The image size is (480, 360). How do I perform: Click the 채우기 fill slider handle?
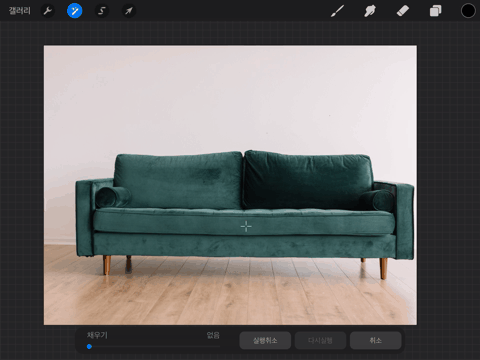click(x=89, y=347)
